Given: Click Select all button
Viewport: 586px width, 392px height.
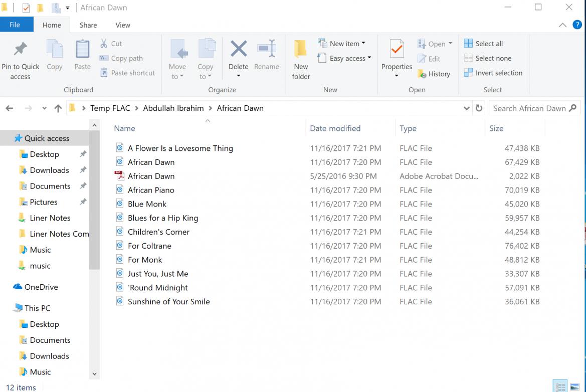Looking at the screenshot, I should [x=484, y=44].
